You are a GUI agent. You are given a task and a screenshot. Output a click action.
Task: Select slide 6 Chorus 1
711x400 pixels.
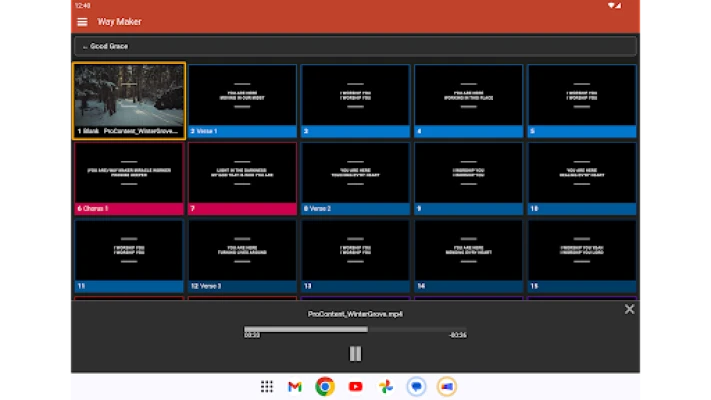(129, 178)
